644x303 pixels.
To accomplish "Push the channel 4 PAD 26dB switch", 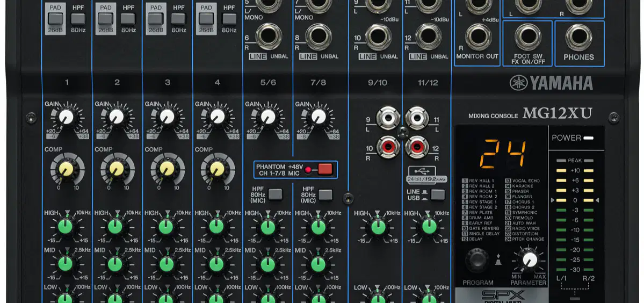I will (x=206, y=19).
